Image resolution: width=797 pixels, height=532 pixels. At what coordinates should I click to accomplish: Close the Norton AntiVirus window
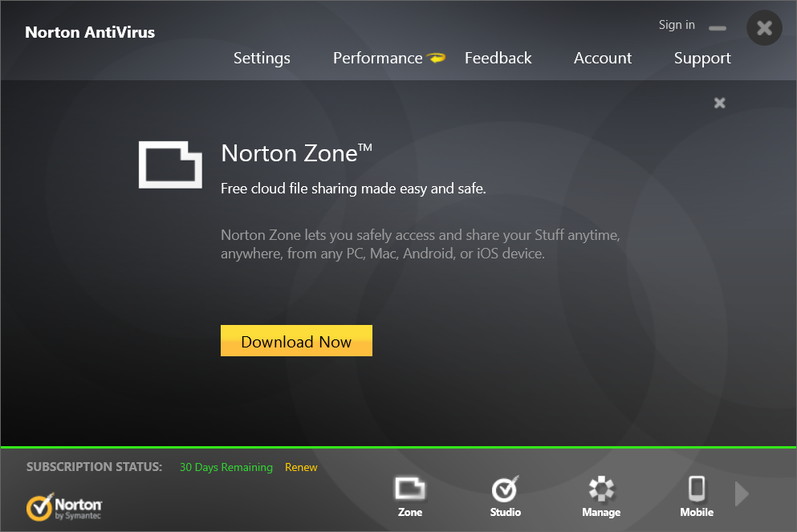pyautogui.click(x=764, y=28)
